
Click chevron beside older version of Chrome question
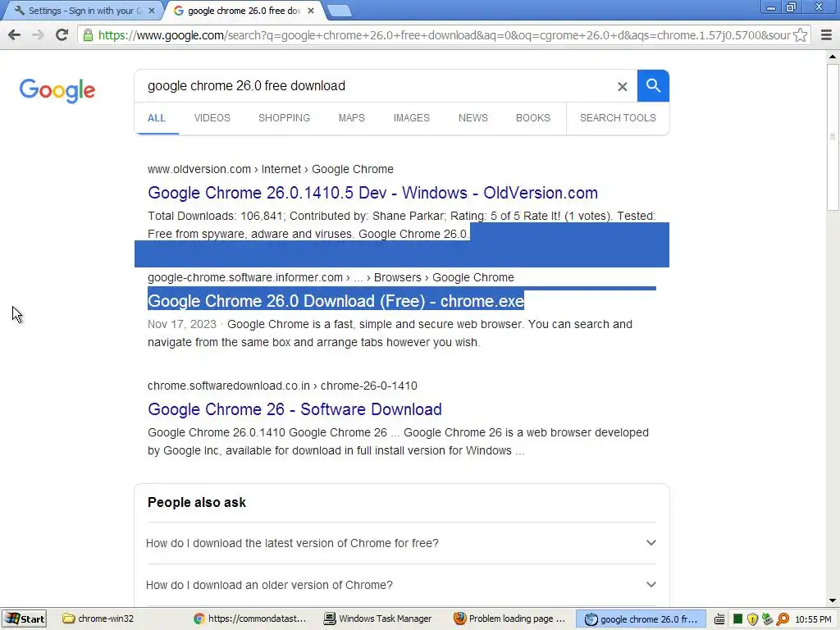point(651,584)
